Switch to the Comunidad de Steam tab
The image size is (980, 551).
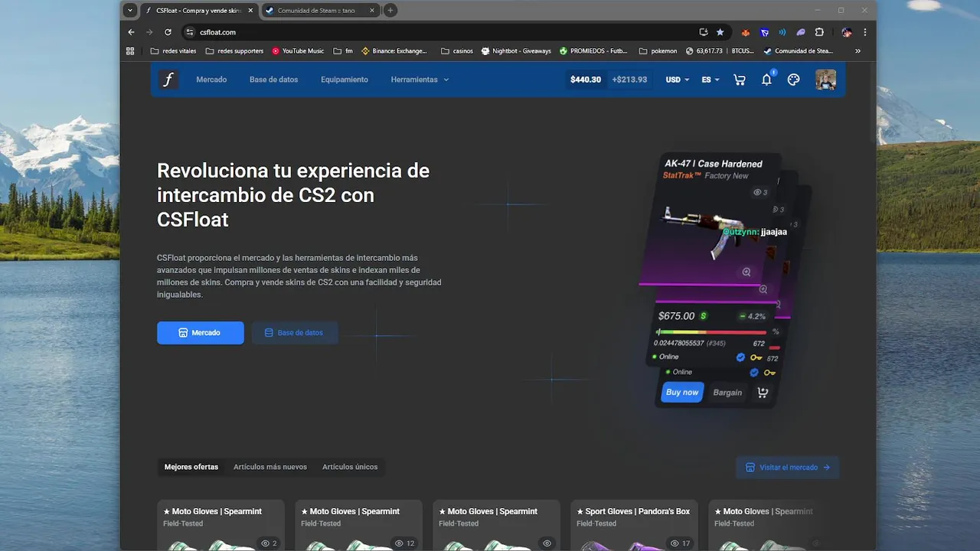click(321, 10)
